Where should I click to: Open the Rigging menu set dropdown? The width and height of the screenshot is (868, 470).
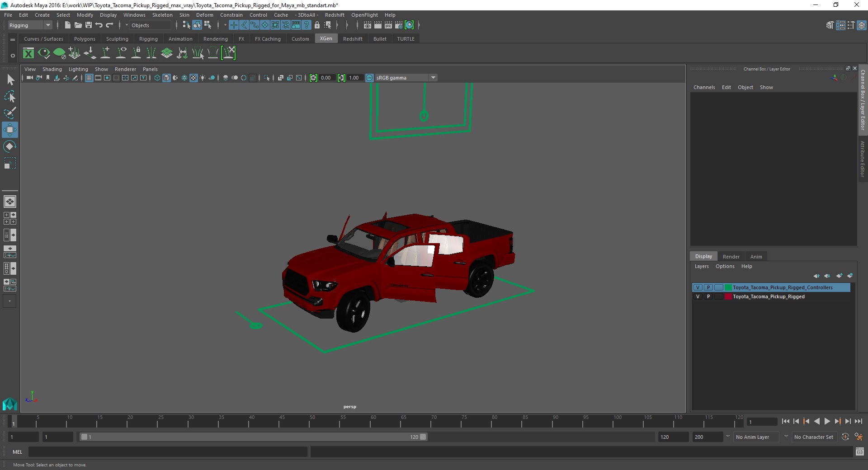(30, 25)
